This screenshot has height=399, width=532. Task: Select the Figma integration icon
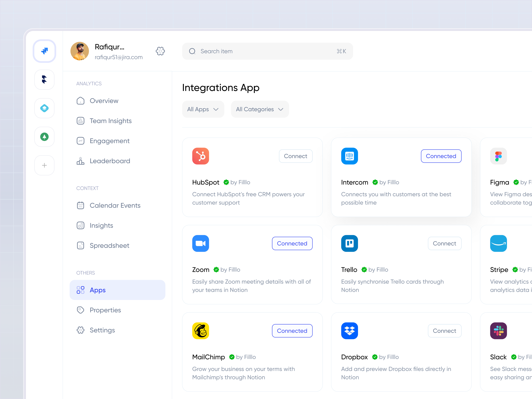click(x=498, y=156)
